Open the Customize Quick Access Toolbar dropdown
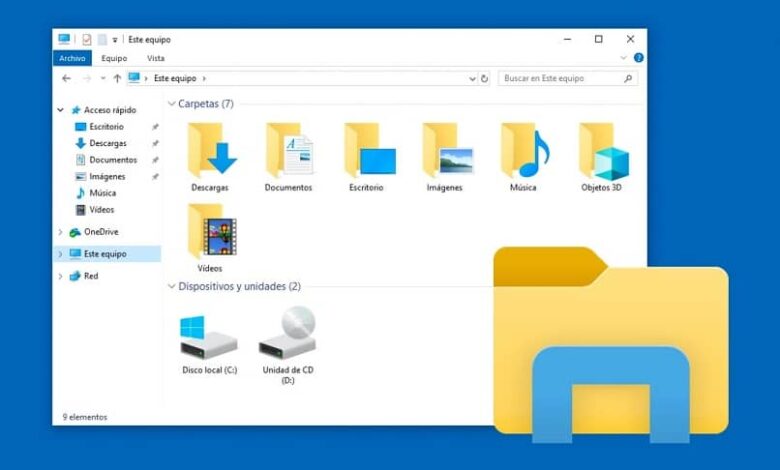The height and width of the screenshot is (470, 780). pos(115,40)
